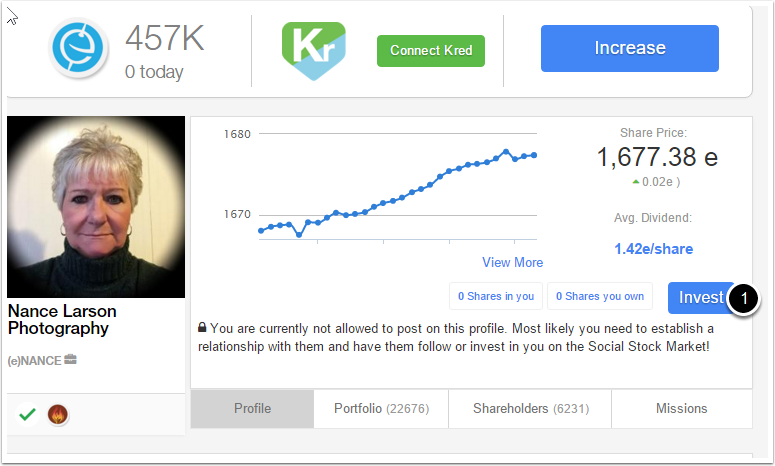Click Nance Larson's profile photo
Viewport: 775px width, 466px height.
tap(96, 207)
